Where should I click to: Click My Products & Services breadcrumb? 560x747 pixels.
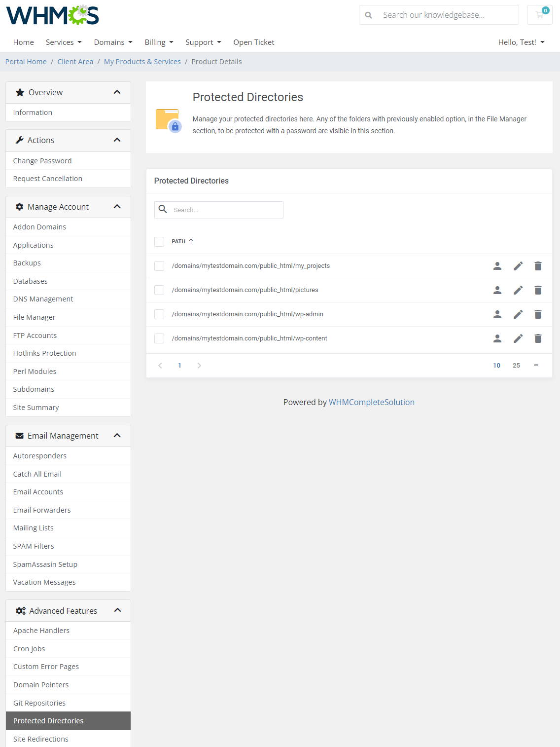click(142, 62)
